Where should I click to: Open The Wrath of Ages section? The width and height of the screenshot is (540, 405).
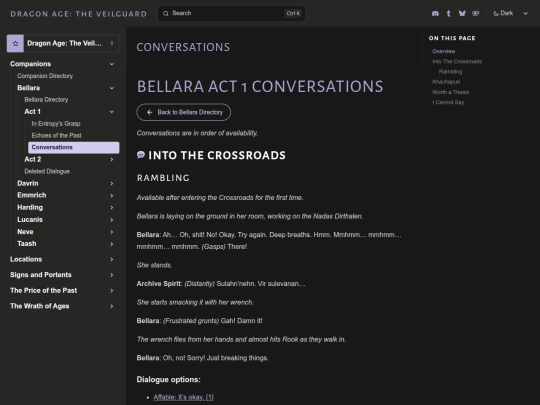[40, 306]
